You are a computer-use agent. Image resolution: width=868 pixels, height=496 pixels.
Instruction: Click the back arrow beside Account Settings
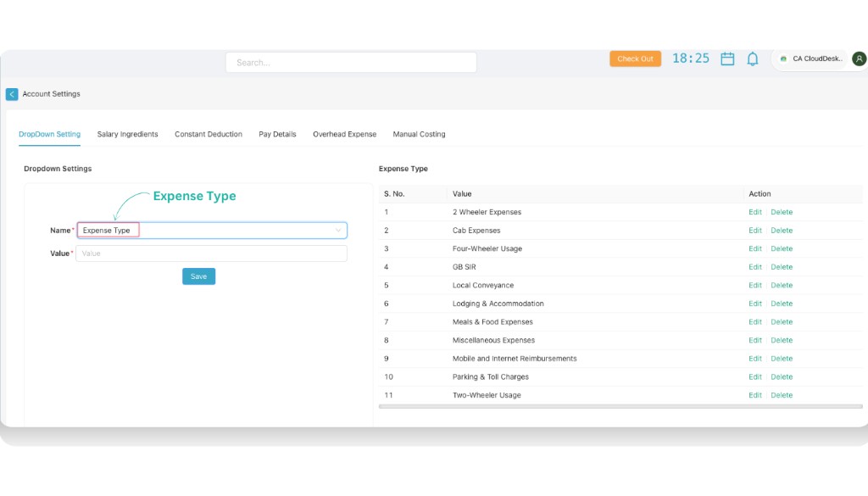pos(11,93)
